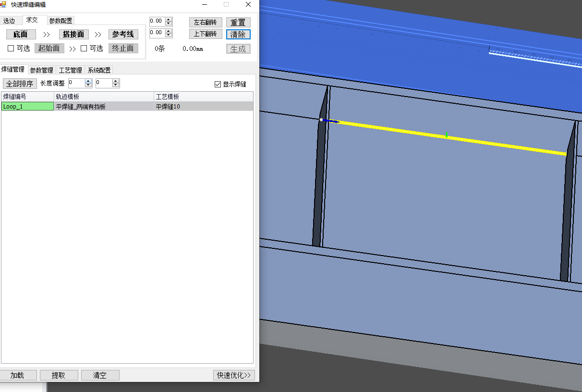Switch to the 选边 tab
This screenshot has height=392, width=582.
[x=9, y=21]
